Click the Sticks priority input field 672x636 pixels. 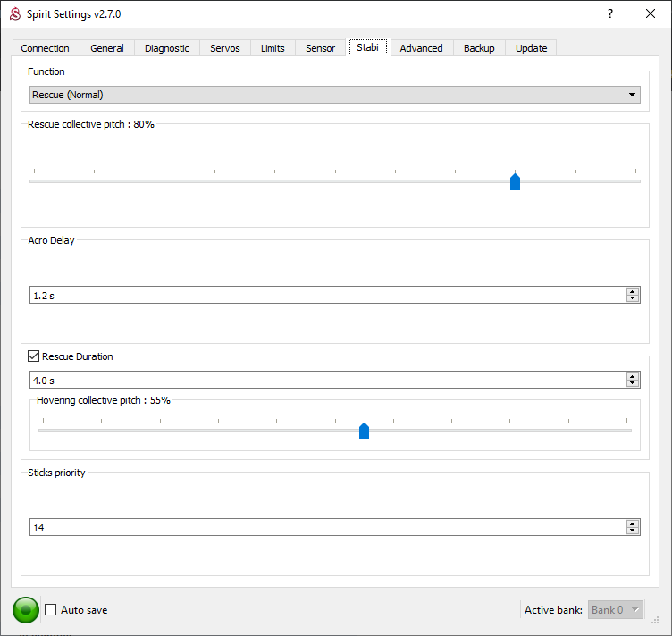pos(326,528)
